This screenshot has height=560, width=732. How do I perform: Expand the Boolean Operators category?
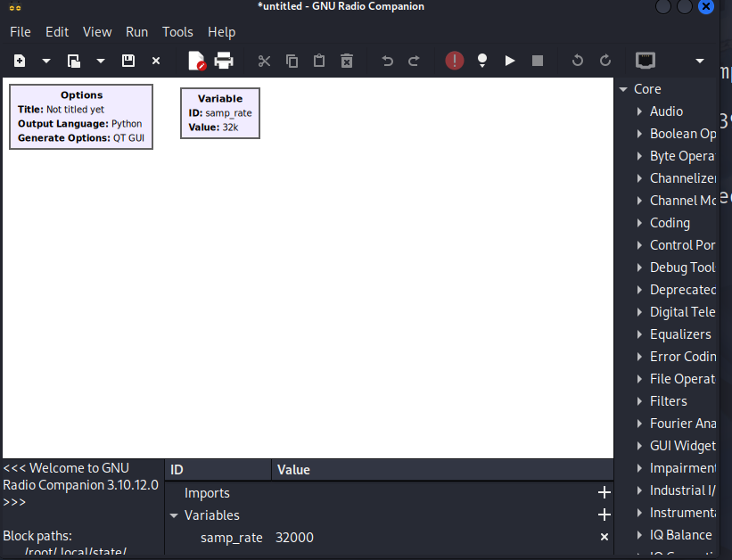coord(639,134)
